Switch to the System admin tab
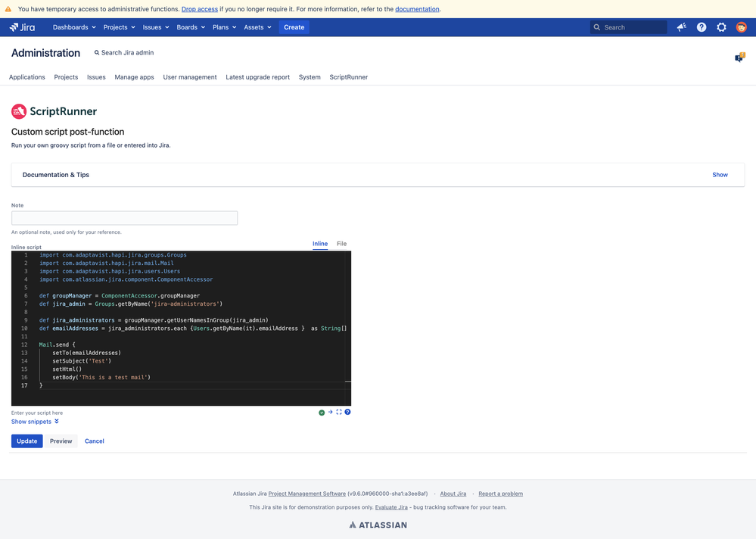This screenshot has height=539, width=756. pos(310,77)
